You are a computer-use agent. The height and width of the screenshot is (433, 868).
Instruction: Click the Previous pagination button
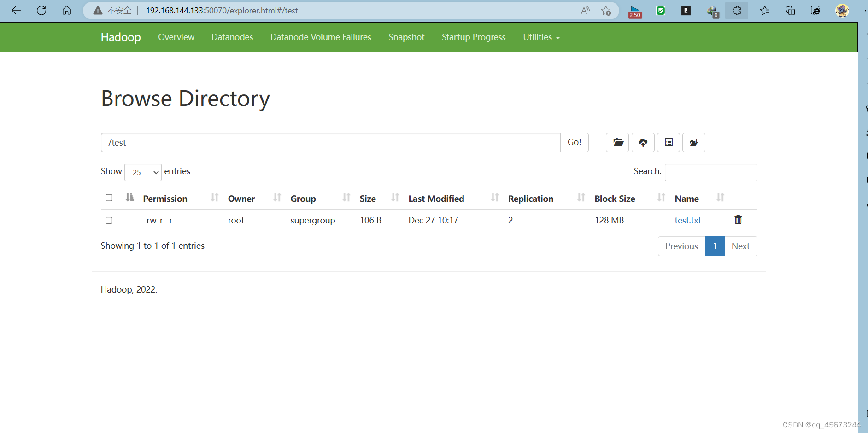pyautogui.click(x=681, y=246)
